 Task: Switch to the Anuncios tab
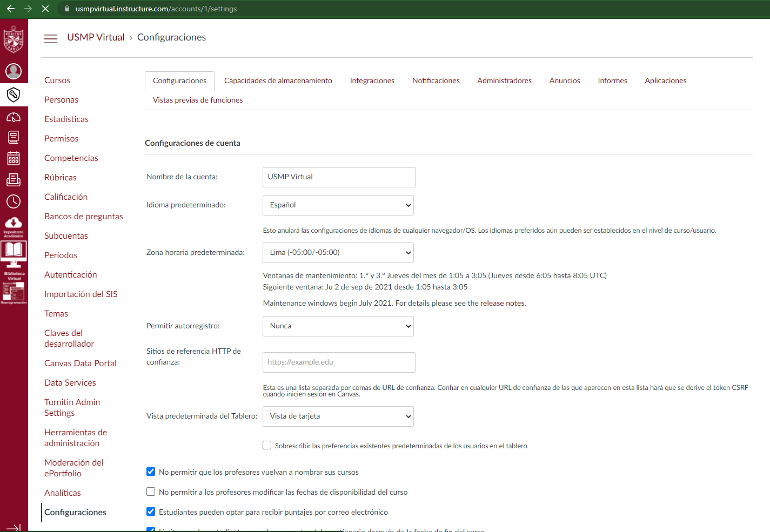[x=565, y=81]
